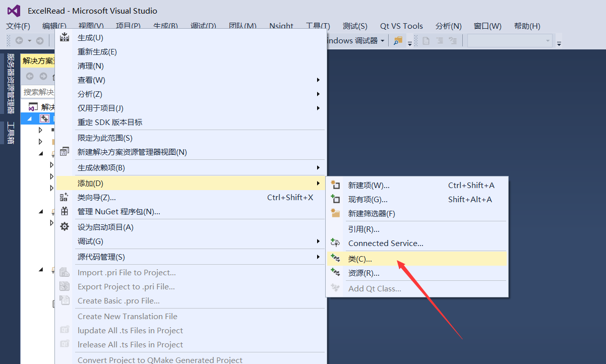606x364 pixels.
Task: Select 限定为此范围(S) menu entry
Action: tap(192, 138)
